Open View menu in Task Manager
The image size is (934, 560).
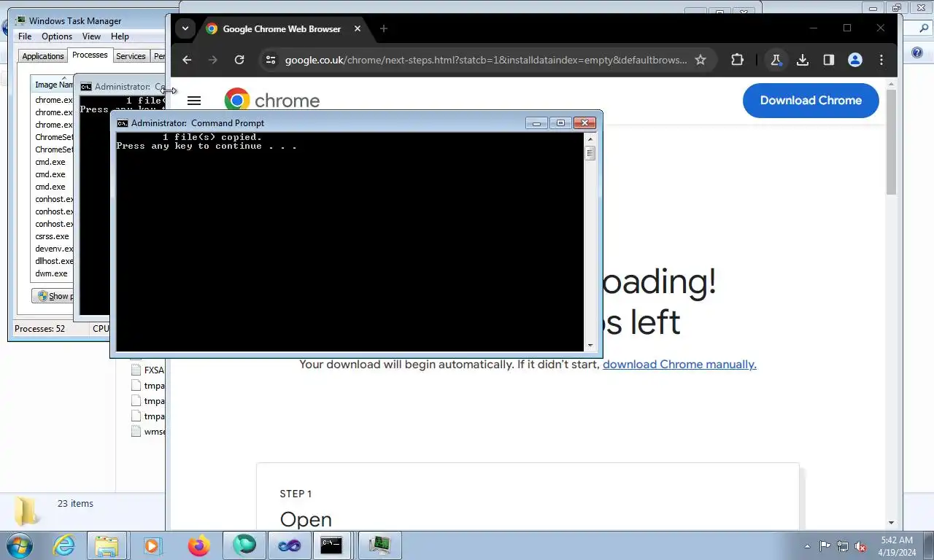pos(91,36)
